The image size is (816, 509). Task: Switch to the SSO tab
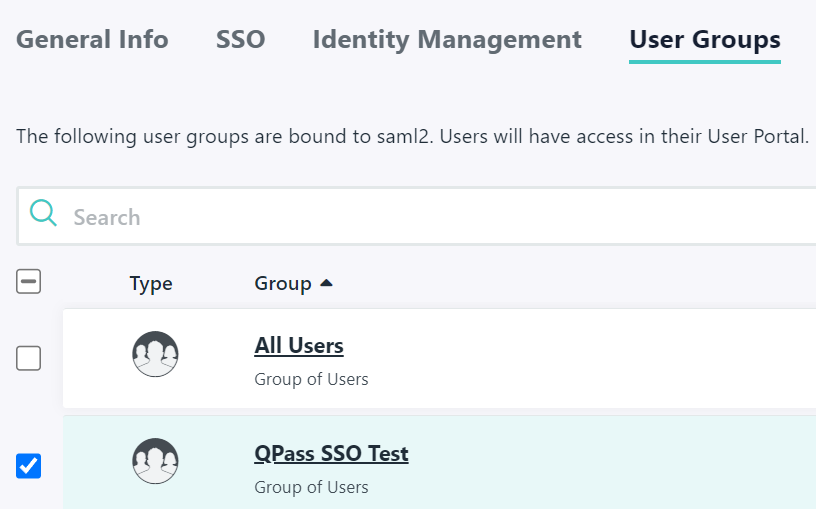(x=240, y=40)
